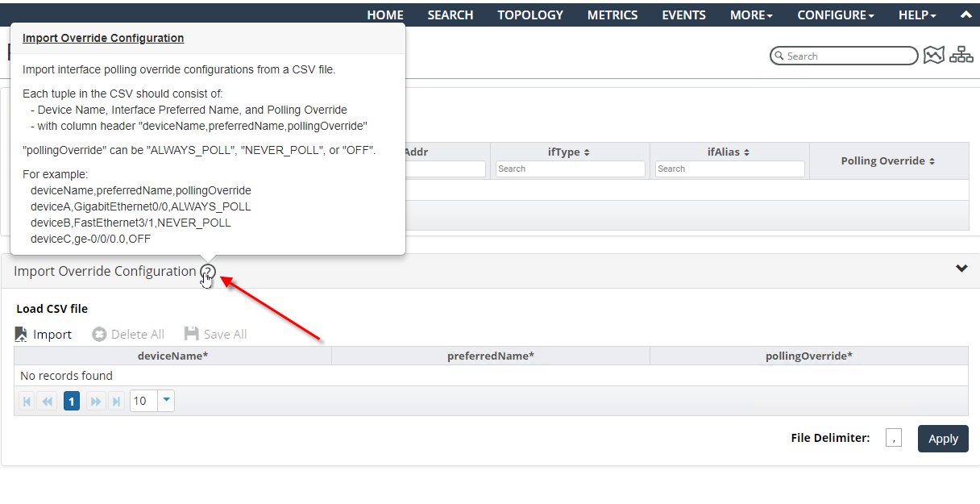Open the network topology tree icon
This screenshot has width=980, height=504.
click(961, 55)
